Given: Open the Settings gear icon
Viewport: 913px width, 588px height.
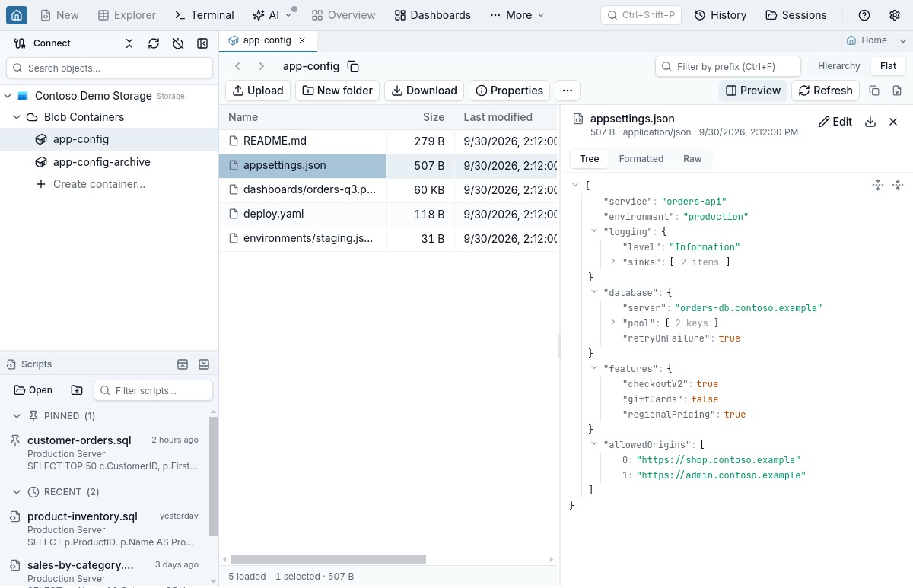Looking at the screenshot, I should point(895,15).
